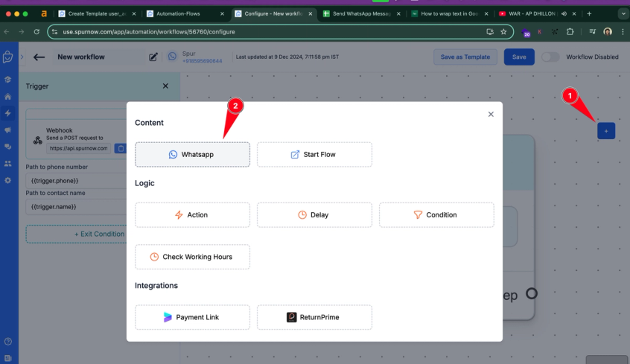Click the webhook URL field
Screen dimensions: 630x364
(x=79, y=148)
